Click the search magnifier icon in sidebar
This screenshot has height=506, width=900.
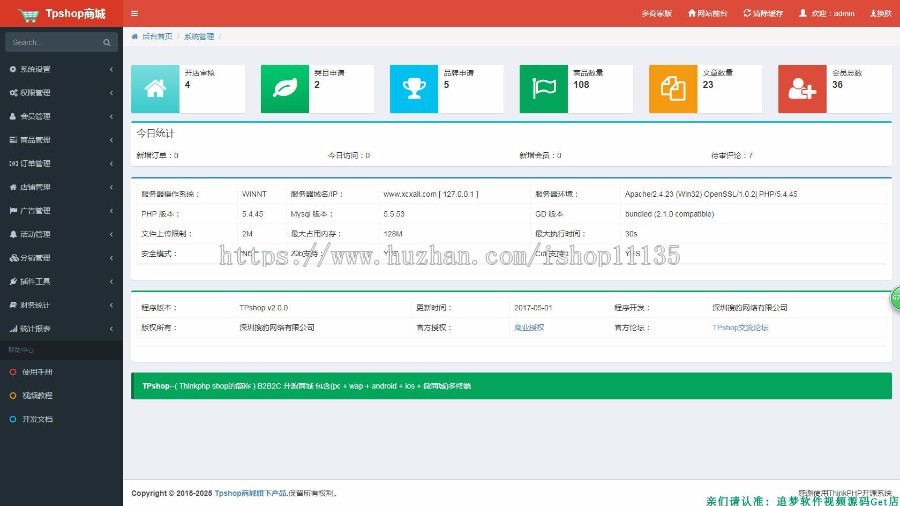tap(107, 42)
